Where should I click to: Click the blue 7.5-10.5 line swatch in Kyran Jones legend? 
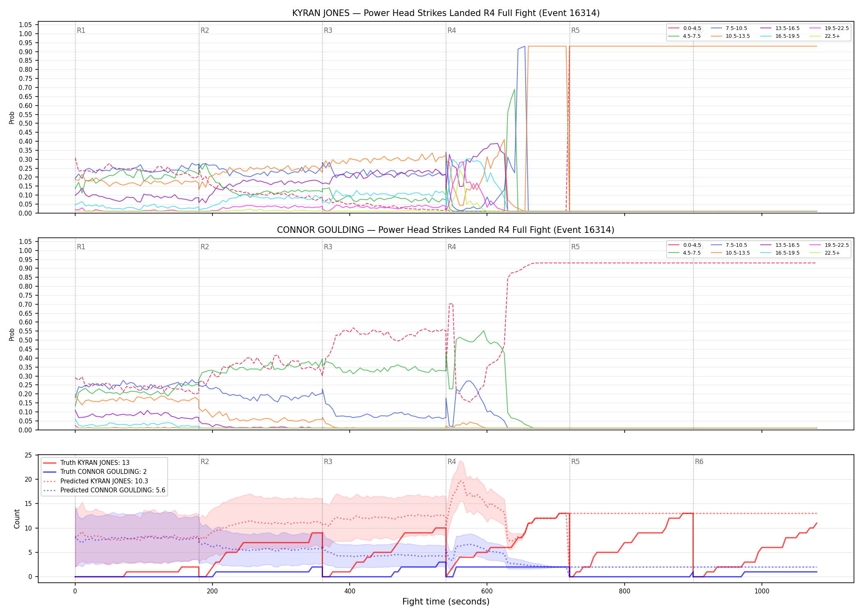716,28
